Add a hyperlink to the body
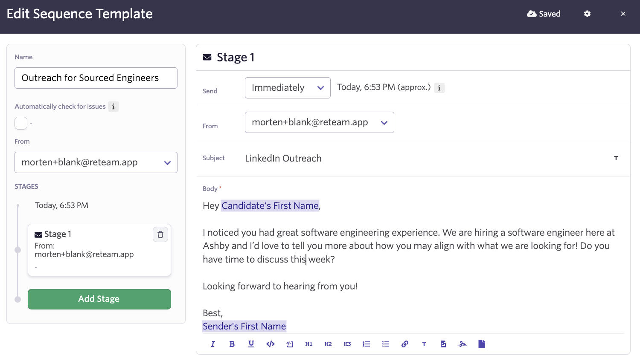Screen dimensions: 640x364 [405, 344]
